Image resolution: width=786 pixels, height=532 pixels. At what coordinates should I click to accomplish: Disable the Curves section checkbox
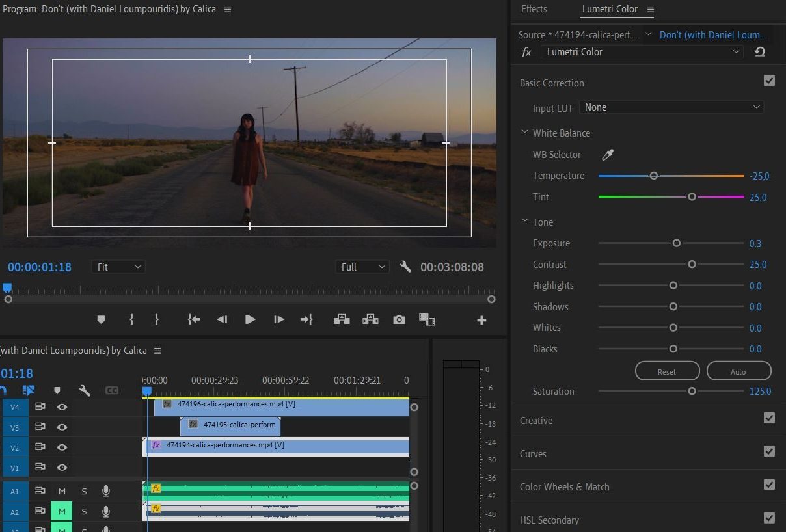pos(769,451)
